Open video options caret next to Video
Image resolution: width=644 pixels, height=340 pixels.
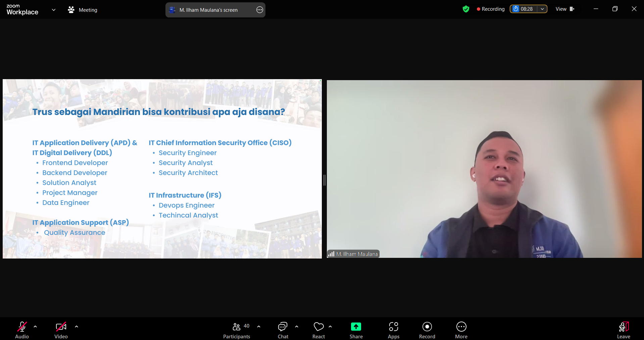tap(77, 326)
